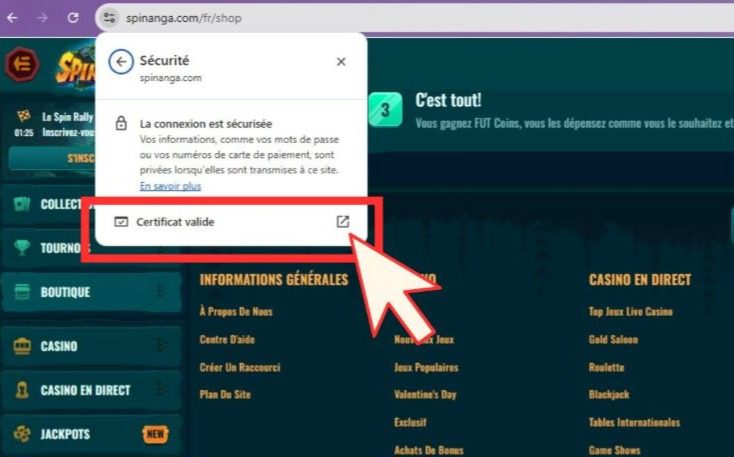Click the Casino slot machine icon
This screenshot has height=457, width=734.
22,346
